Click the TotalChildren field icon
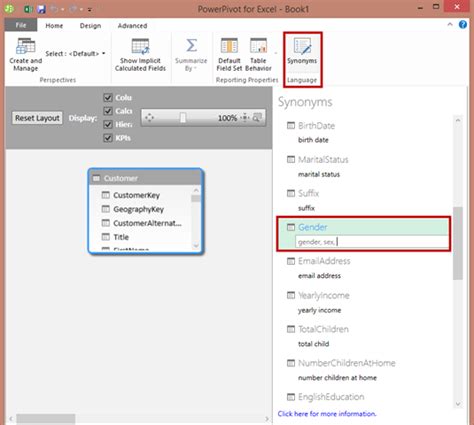This screenshot has height=425, width=474. [x=291, y=329]
